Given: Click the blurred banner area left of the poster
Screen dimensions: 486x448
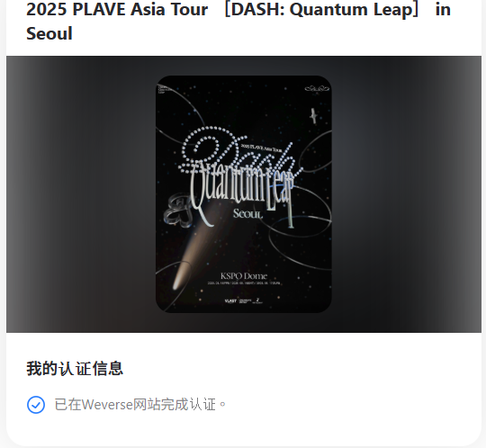Looking at the screenshot, I should click(81, 194).
